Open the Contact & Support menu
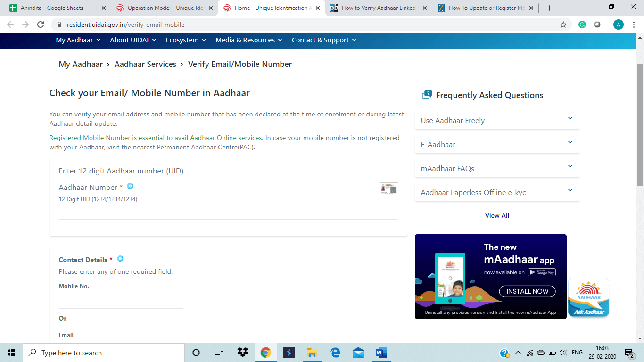644x362 pixels. pos(323,40)
